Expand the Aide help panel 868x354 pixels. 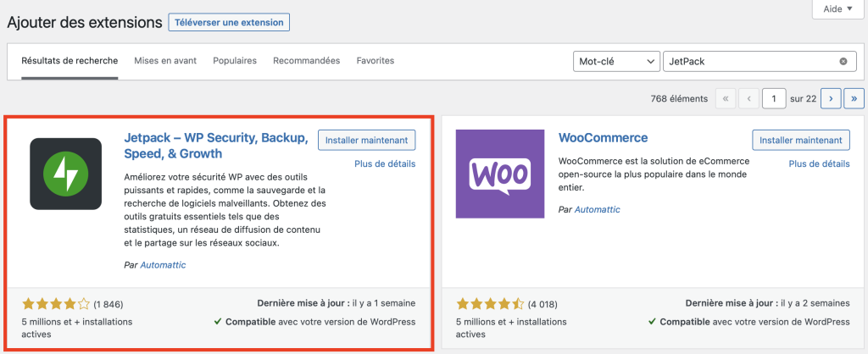[x=837, y=9]
